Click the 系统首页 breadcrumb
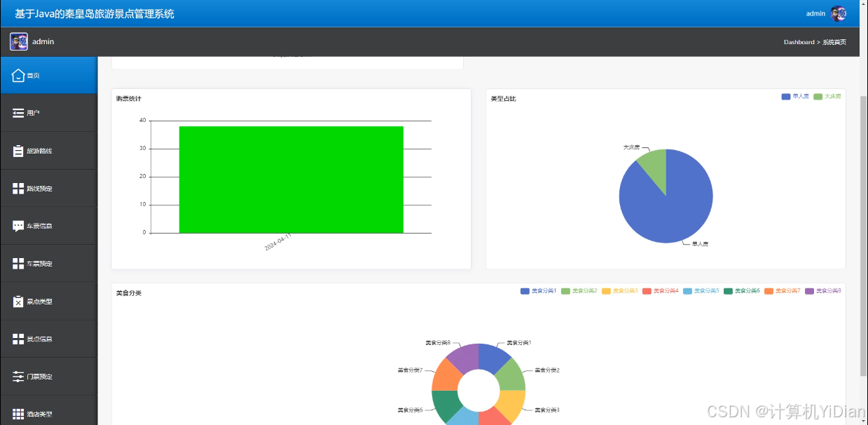This screenshot has height=425, width=868. [x=834, y=42]
